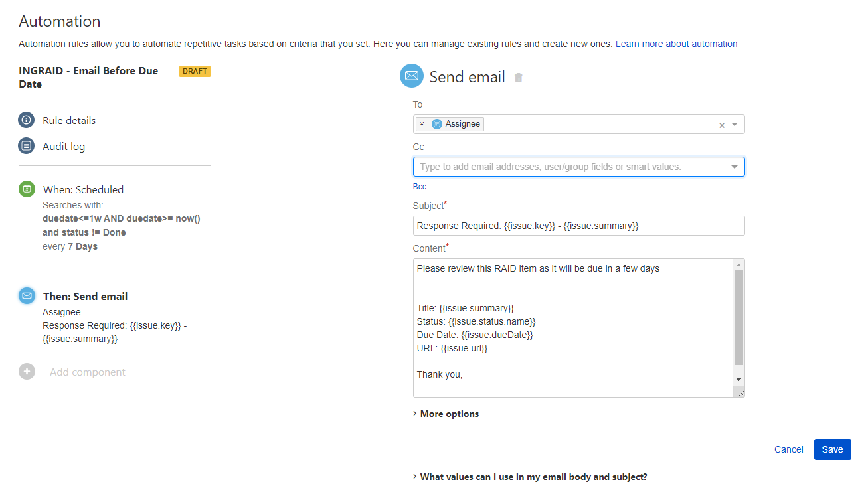Click the Audit log icon in sidebar
The width and height of the screenshot is (868, 486).
[26, 145]
